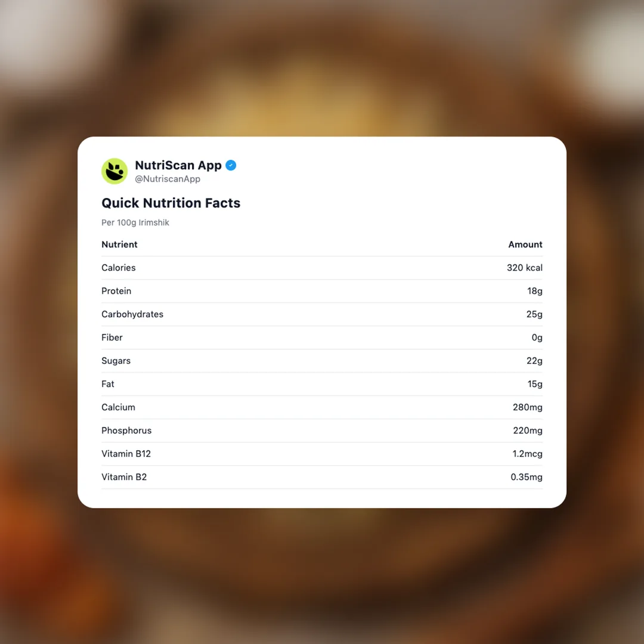The height and width of the screenshot is (644, 644).
Task: Click the NutriScan App avatar logo
Action: tap(114, 171)
